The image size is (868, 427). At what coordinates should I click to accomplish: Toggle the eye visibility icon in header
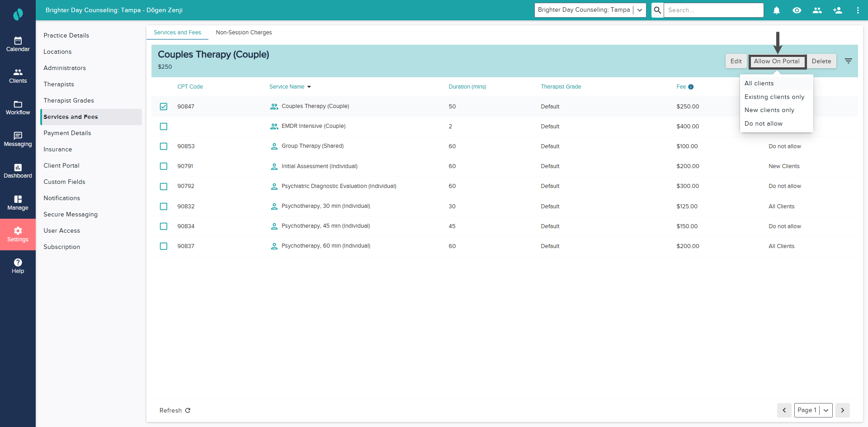pos(797,10)
